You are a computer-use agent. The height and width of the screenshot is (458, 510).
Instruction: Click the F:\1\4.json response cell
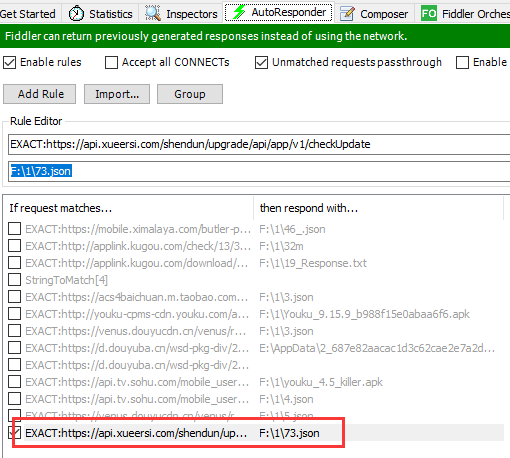[x=286, y=399]
